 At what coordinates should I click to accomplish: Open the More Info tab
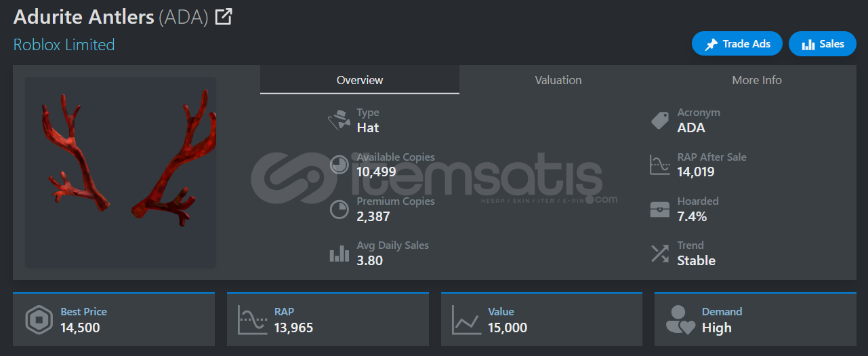click(757, 80)
